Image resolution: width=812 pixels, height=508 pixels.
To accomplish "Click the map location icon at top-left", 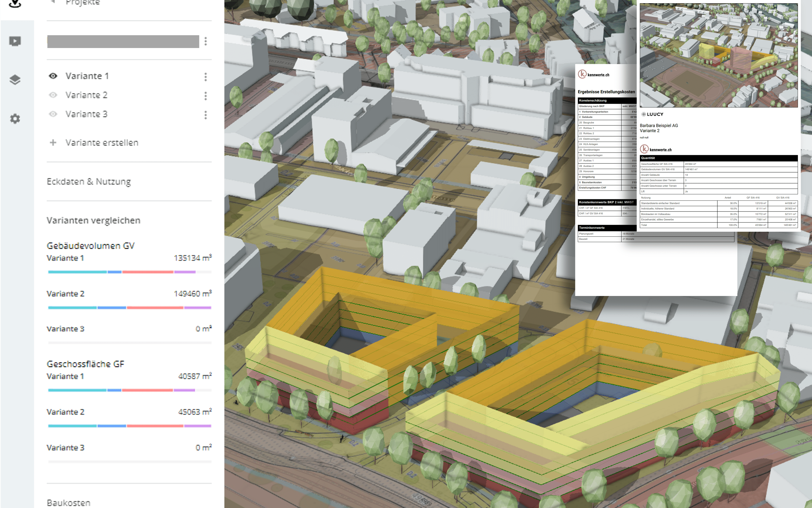I will click(x=15, y=3).
